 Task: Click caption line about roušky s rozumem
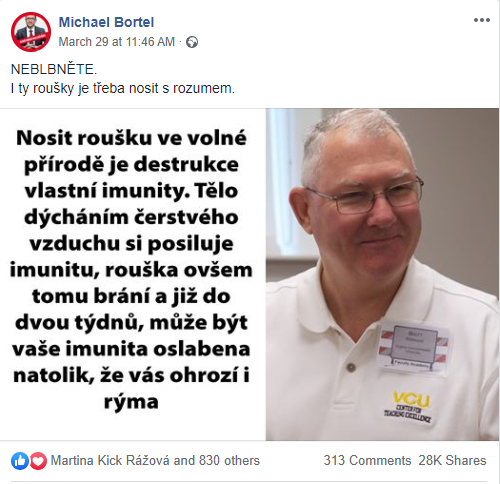[x=123, y=89]
